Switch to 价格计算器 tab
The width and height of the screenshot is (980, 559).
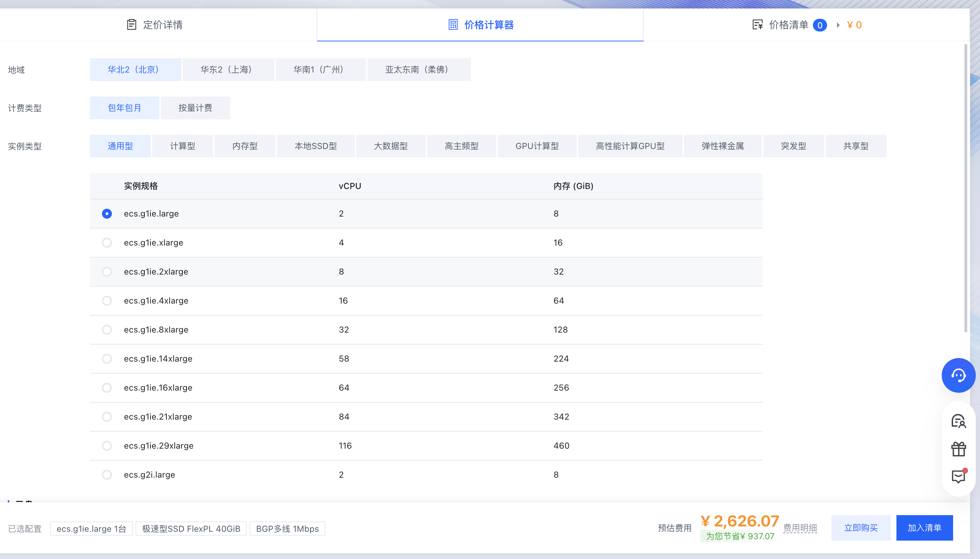coord(480,25)
